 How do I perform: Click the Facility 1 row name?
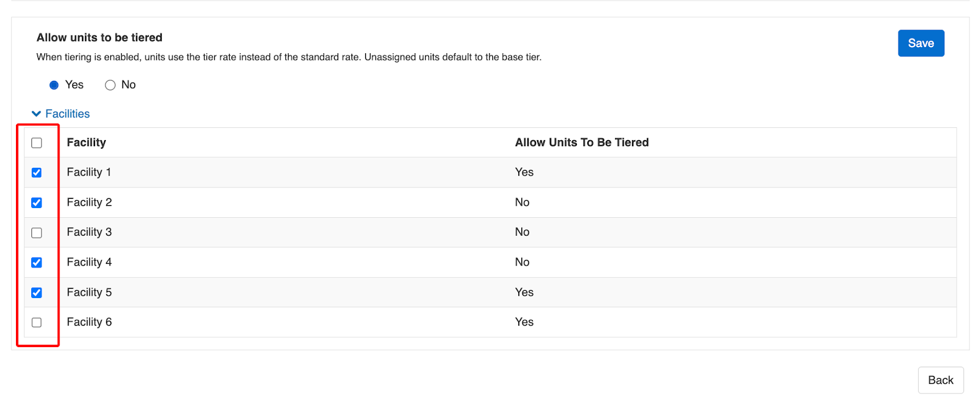pyautogui.click(x=89, y=173)
